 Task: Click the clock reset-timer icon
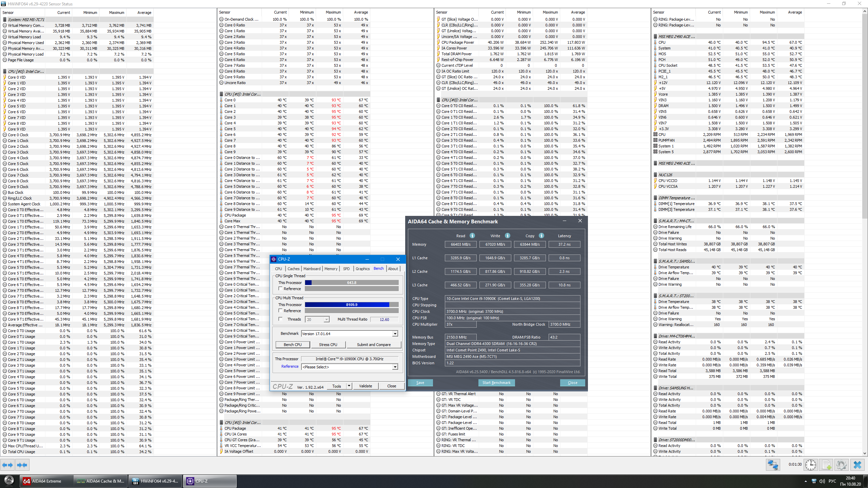click(811, 465)
